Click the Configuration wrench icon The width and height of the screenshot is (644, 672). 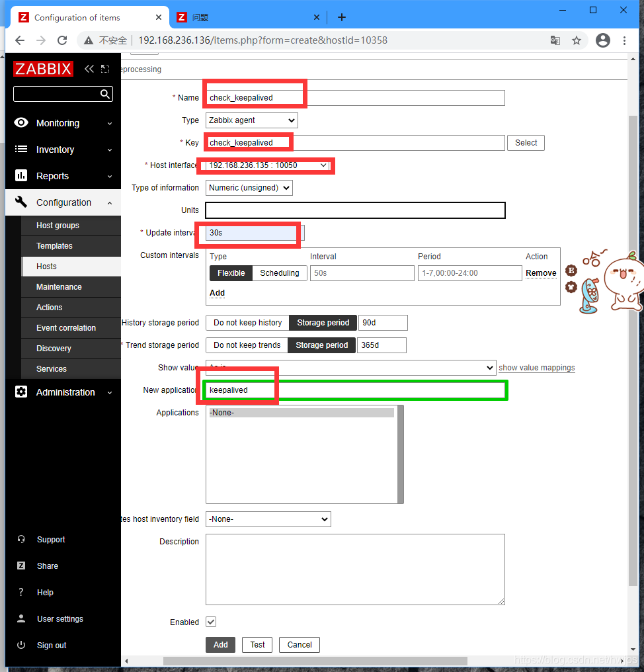pyautogui.click(x=21, y=202)
